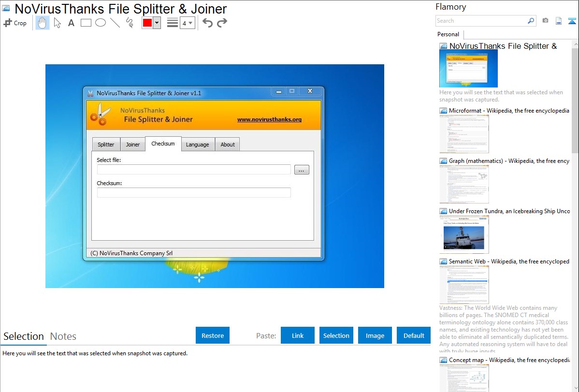
Task: Click the Link paste button
Action: [x=298, y=335]
